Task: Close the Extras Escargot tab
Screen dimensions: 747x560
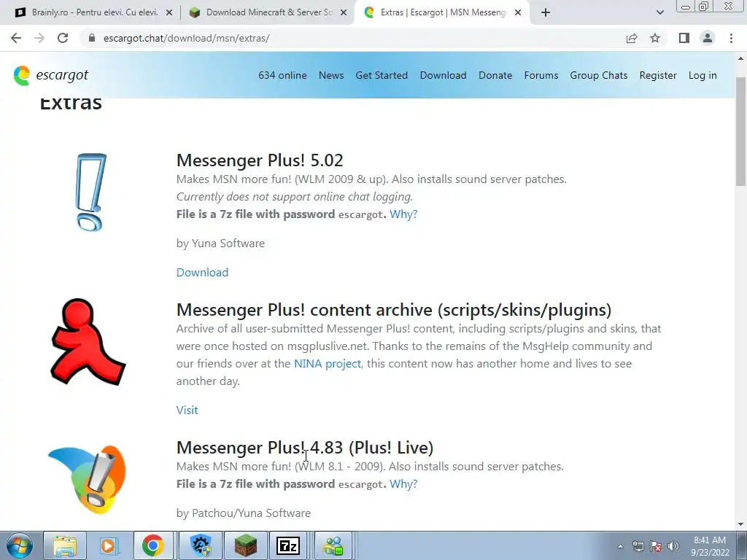Action: pyautogui.click(x=518, y=12)
